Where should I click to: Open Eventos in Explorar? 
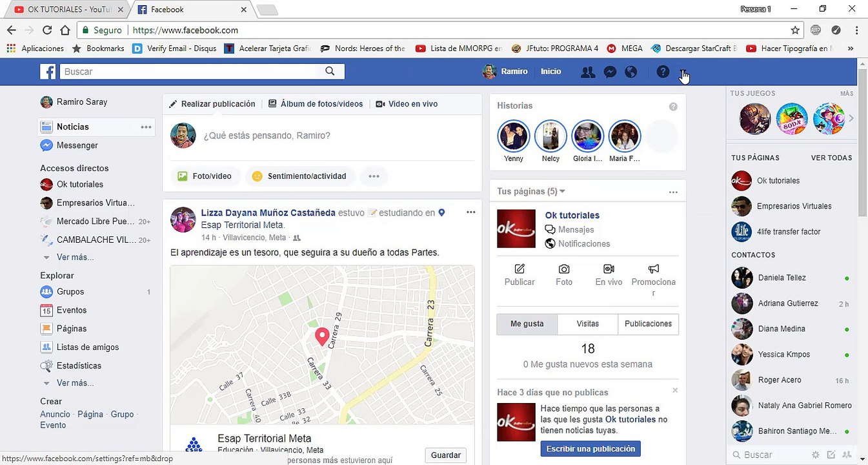click(72, 311)
